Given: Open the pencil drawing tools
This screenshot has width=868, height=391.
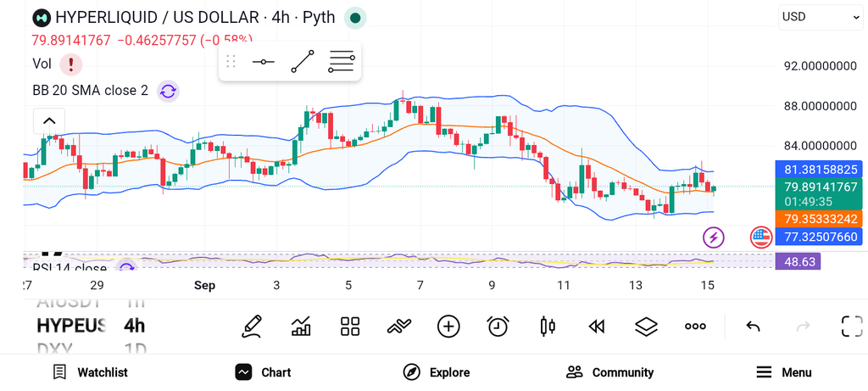Looking at the screenshot, I should click(252, 327).
